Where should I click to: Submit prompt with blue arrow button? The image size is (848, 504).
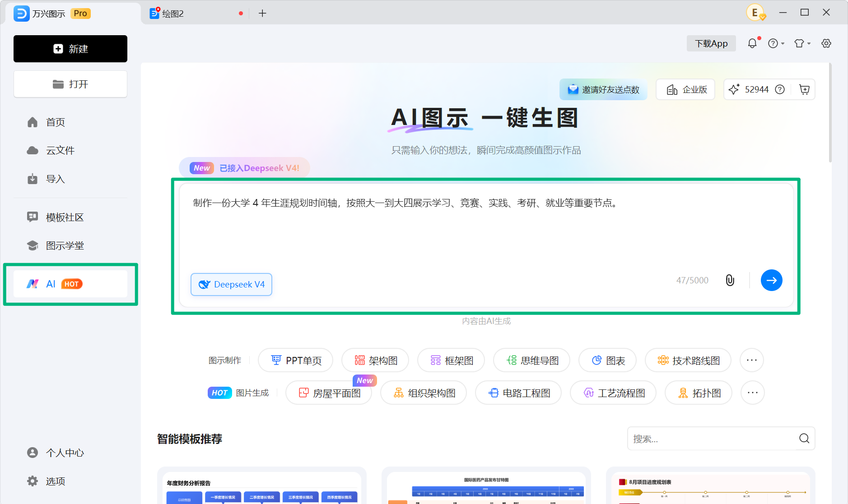tap(772, 280)
